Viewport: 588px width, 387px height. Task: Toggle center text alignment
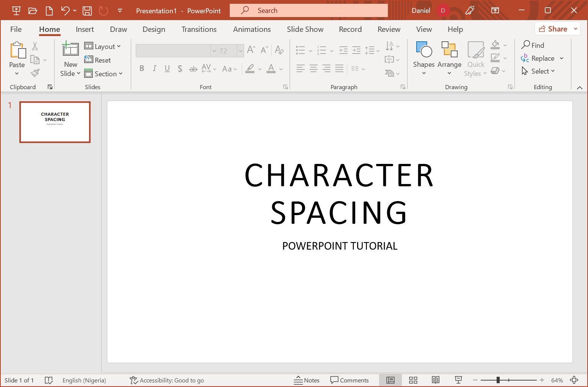pyautogui.click(x=313, y=69)
